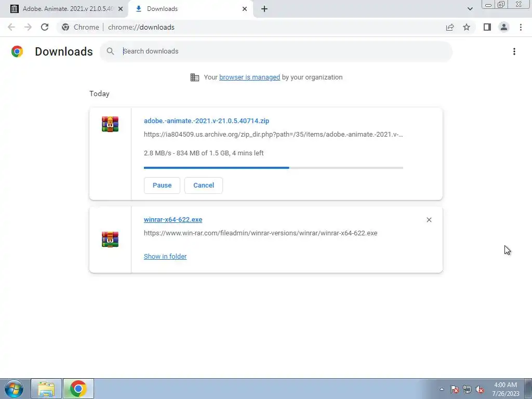The width and height of the screenshot is (532, 399).
Task: Open the taskbar clock showing 4:00 AM
Action: (x=506, y=389)
